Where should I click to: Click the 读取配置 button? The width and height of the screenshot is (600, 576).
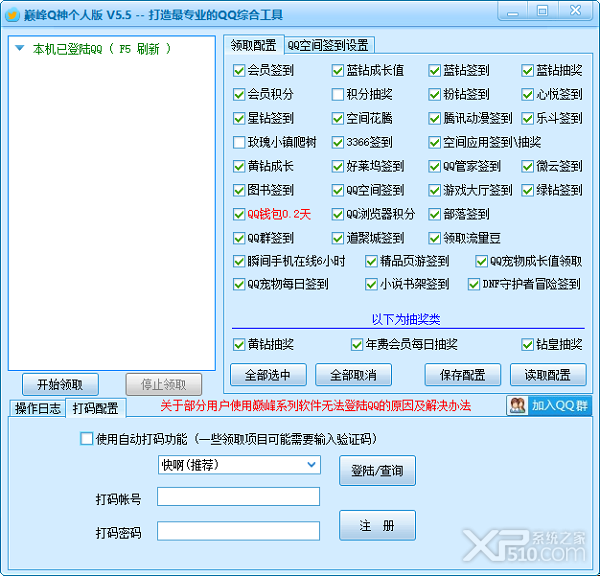(548, 375)
